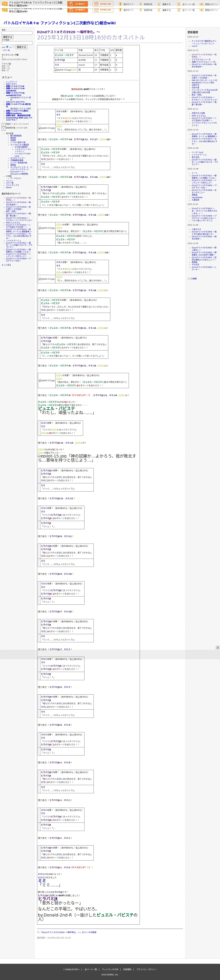Click ここを編集 in the right sidebar

(x=192, y=278)
